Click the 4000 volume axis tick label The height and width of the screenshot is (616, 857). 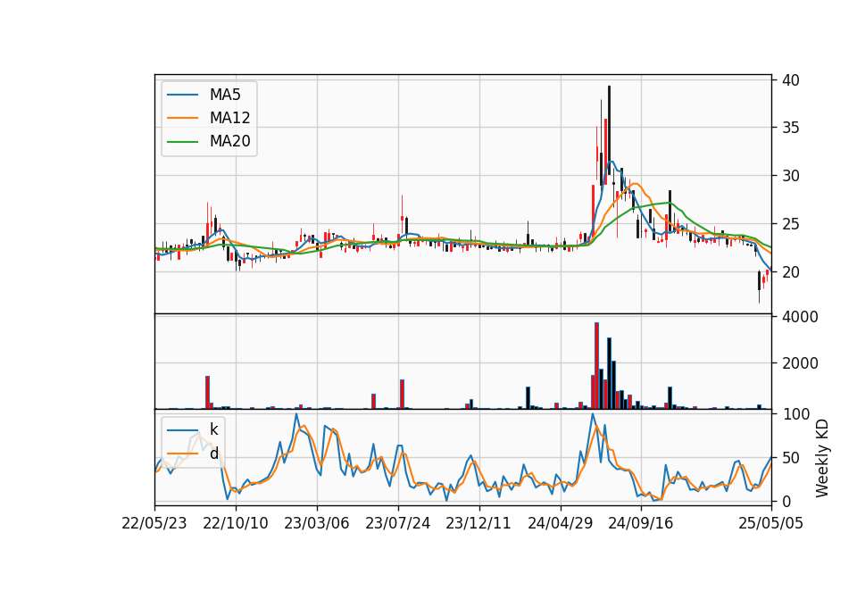[x=800, y=317]
